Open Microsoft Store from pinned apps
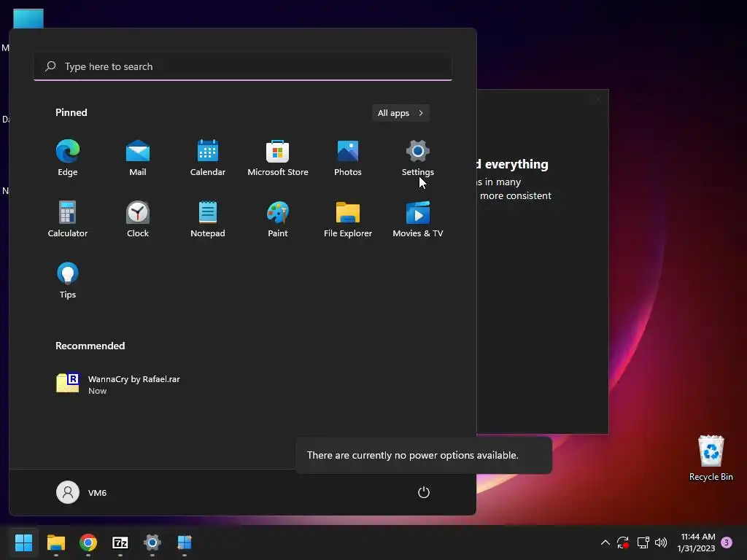The height and width of the screenshot is (560, 747). (x=278, y=158)
